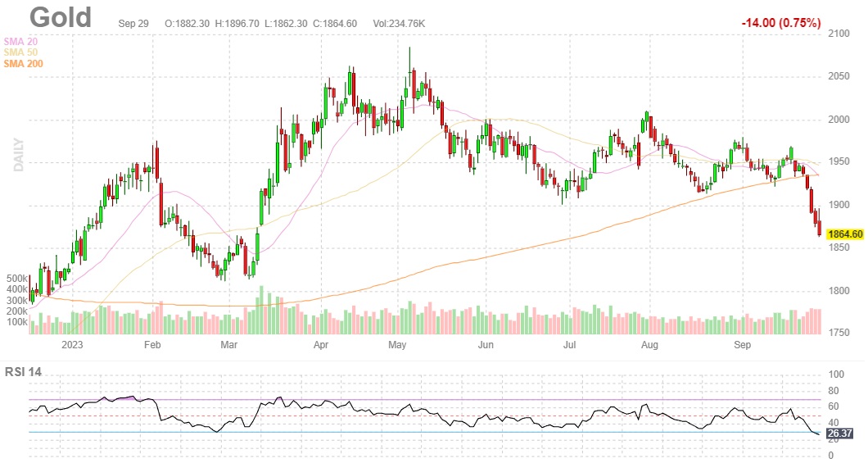Screen dimensions: 868x463
Task: Select the SMA 50 legend label
Action: pos(20,52)
